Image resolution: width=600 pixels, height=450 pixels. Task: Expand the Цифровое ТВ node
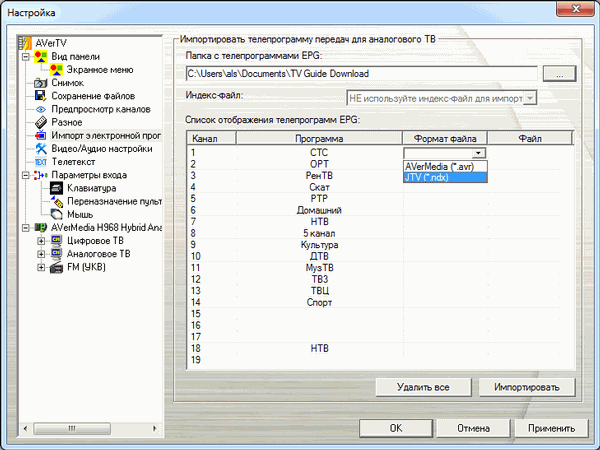[41, 241]
